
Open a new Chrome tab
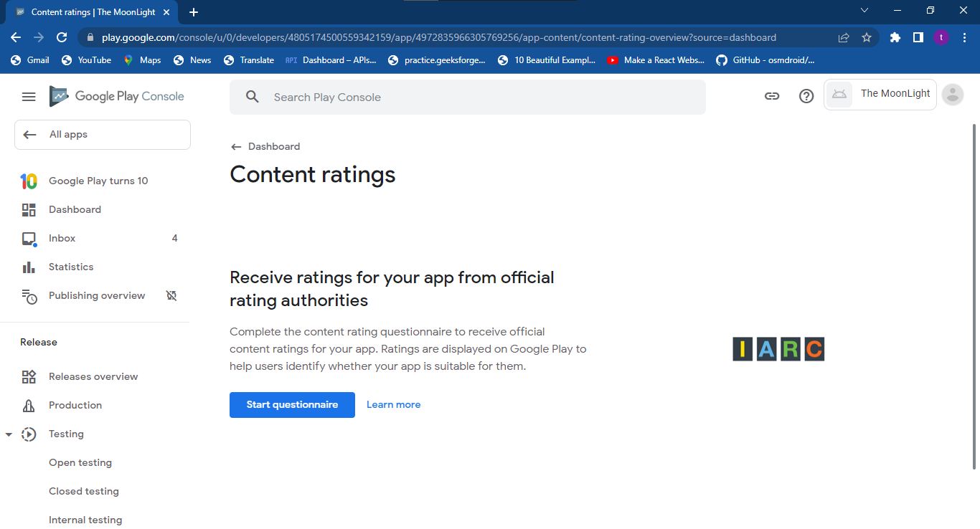point(193,12)
